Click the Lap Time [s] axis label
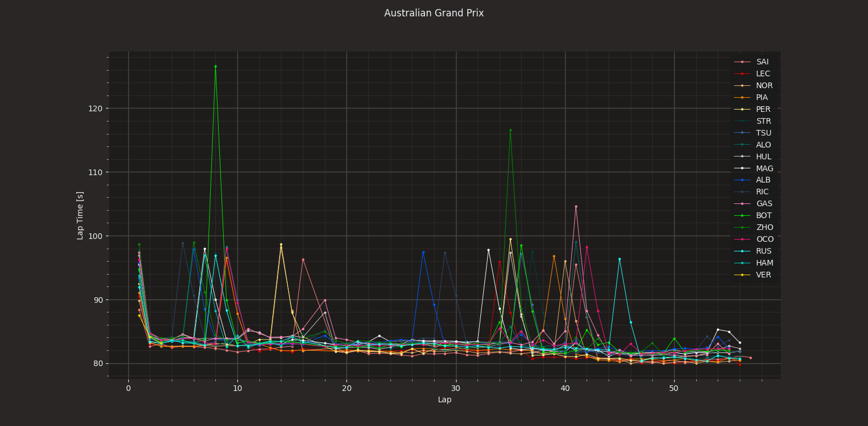 tap(80, 215)
